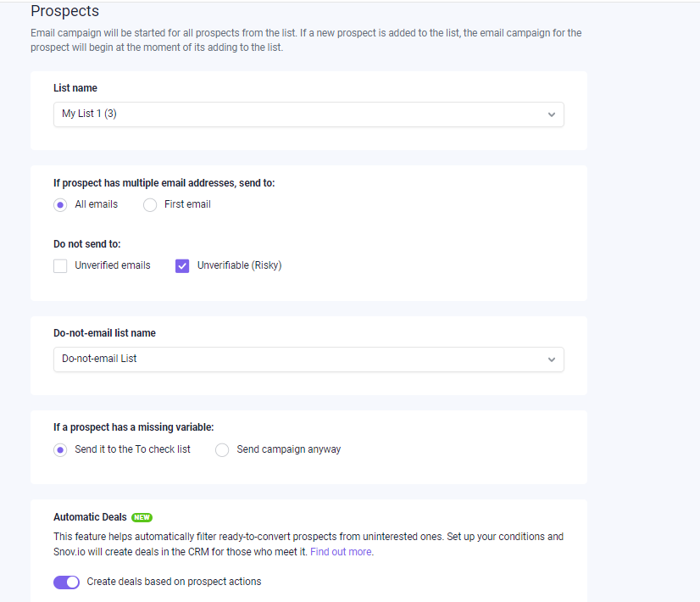
Task: Click the green NEW badge beside Automatic Deals
Action: point(142,517)
